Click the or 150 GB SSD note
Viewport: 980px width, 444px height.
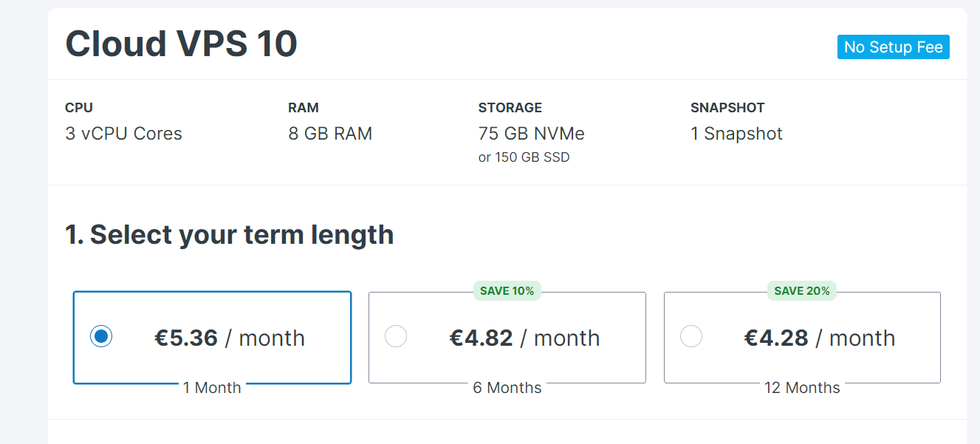[x=524, y=157]
